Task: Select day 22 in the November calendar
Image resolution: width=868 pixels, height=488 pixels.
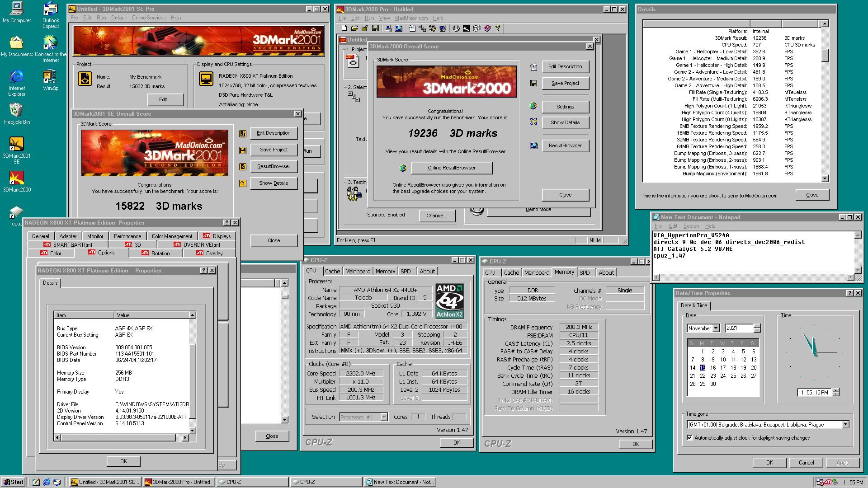Action: (x=703, y=375)
